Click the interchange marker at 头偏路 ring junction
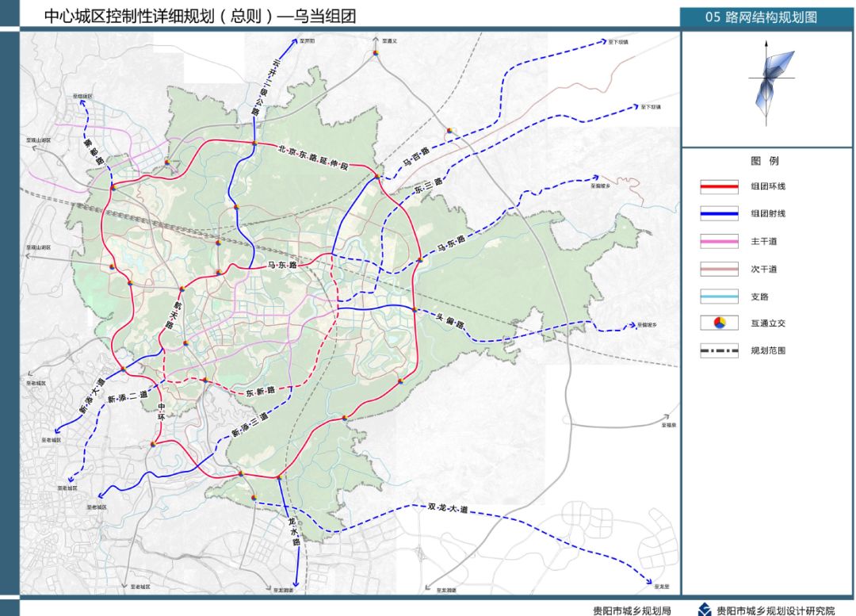The image size is (856, 616). (x=415, y=309)
